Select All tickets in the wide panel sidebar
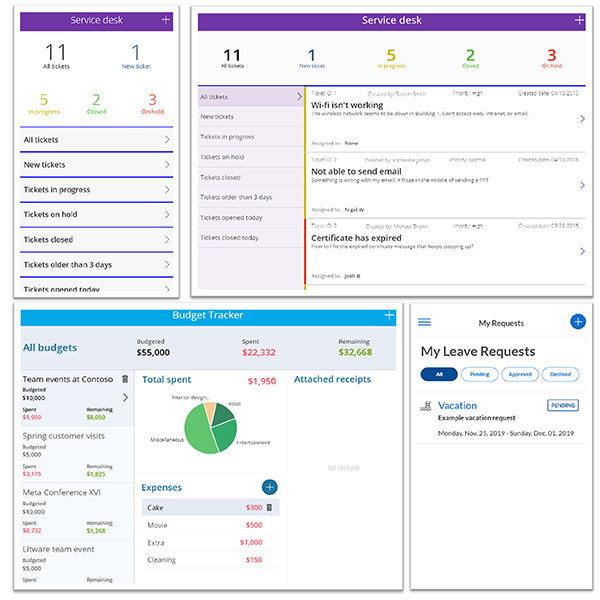The width and height of the screenshot is (600, 600). (x=251, y=97)
